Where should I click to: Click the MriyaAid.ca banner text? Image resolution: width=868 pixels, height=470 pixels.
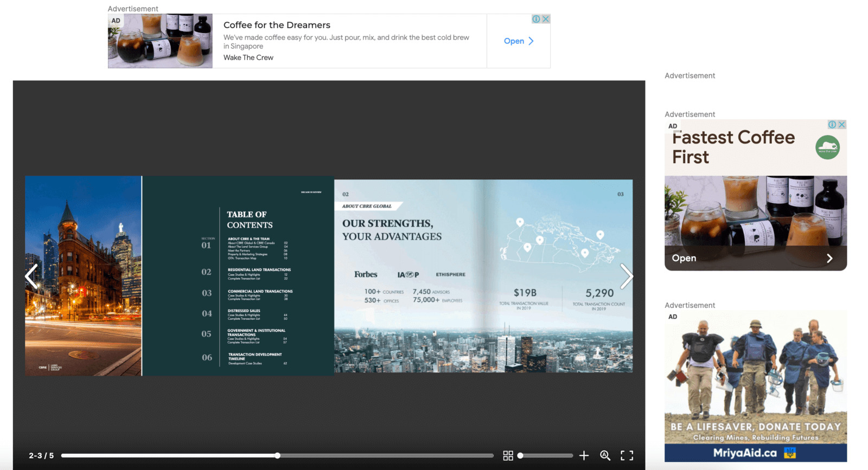click(x=745, y=453)
